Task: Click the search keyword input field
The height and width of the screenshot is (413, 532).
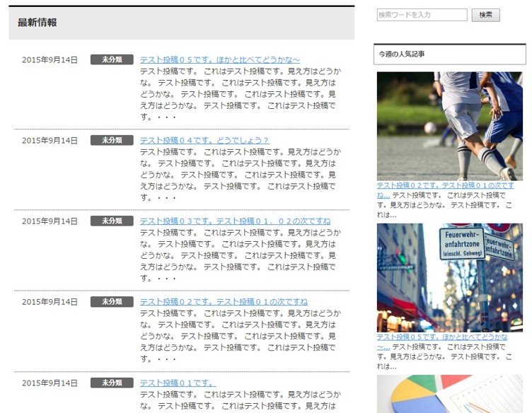Action: click(x=422, y=15)
